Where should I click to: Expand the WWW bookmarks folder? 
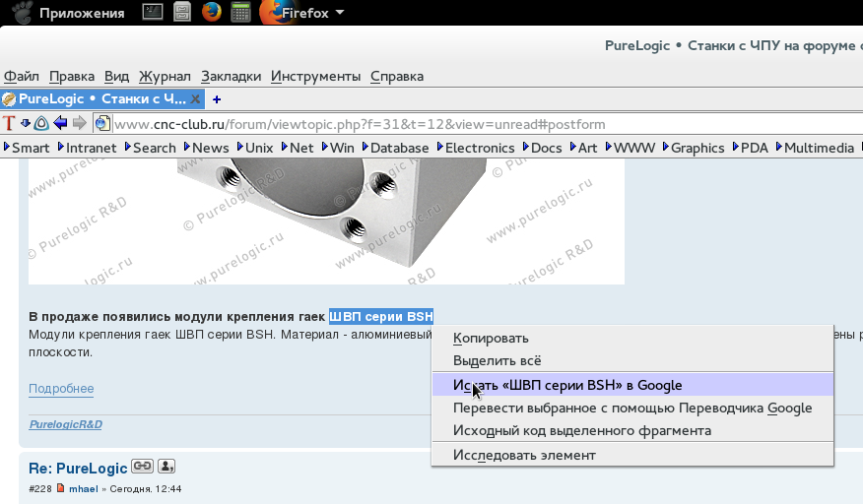click(631, 148)
